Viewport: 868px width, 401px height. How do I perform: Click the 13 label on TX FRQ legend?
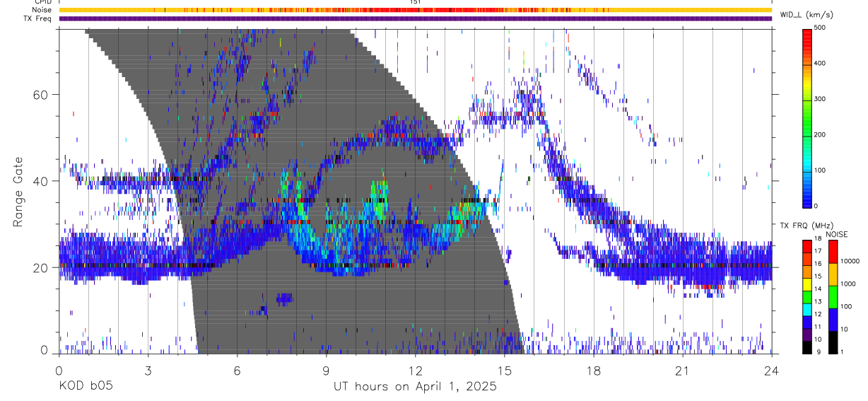click(819, 302)
